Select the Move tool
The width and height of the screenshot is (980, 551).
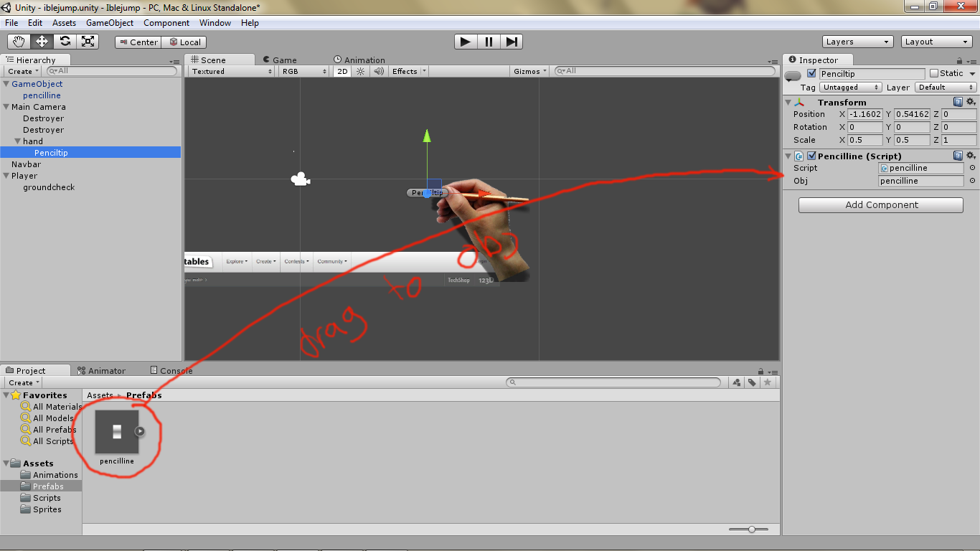pos(42,42)
